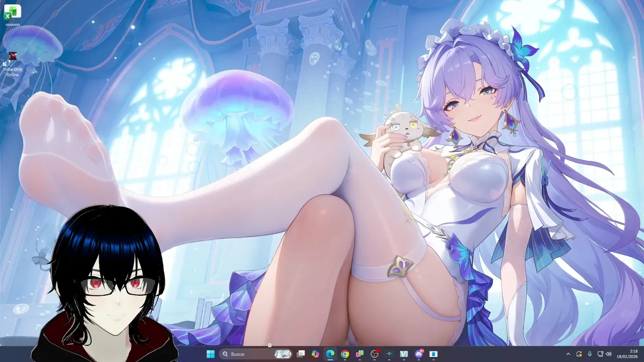644x362 pixels.
Task: Open the Excel file desktop icon
Action: [13, 15]
